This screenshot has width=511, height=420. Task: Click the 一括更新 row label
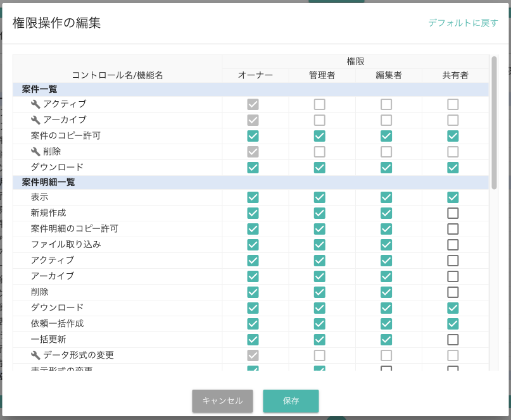click(x=48, y=339)
